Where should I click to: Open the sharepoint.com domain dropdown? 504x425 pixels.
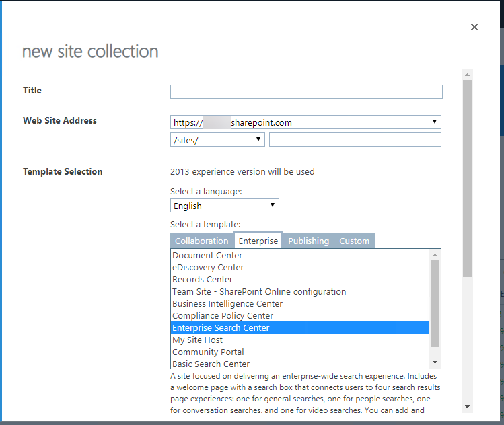click(306, 122)
